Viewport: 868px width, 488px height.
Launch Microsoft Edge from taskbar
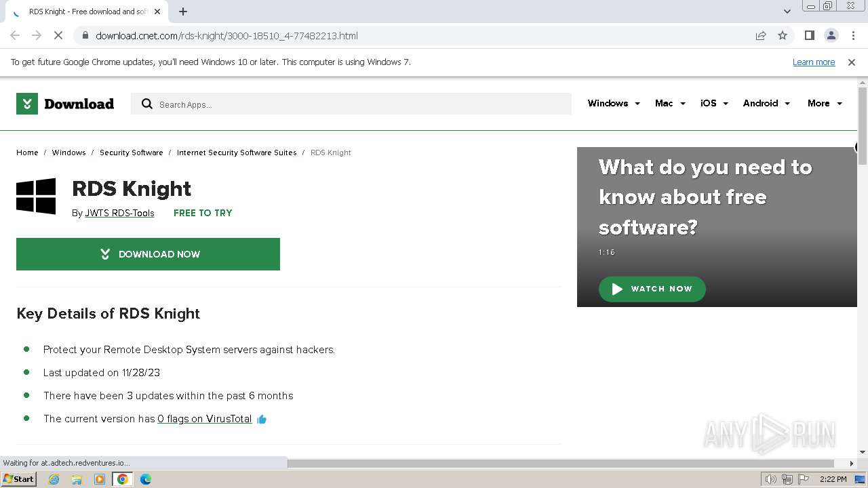[x=146, y=479]
